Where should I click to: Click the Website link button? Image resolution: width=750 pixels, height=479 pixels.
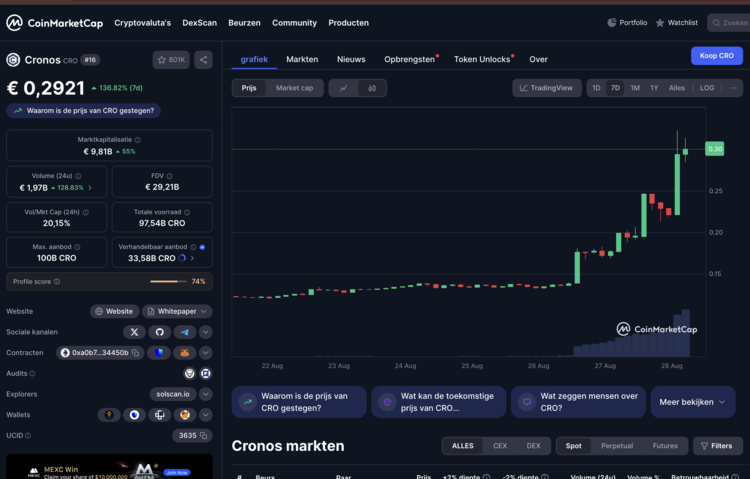click(114, 312)
